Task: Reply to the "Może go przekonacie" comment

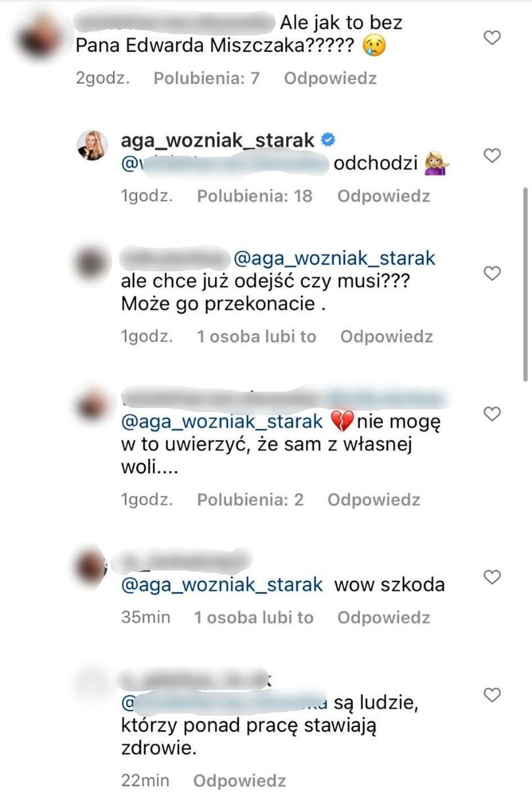Action: point(386,337)
